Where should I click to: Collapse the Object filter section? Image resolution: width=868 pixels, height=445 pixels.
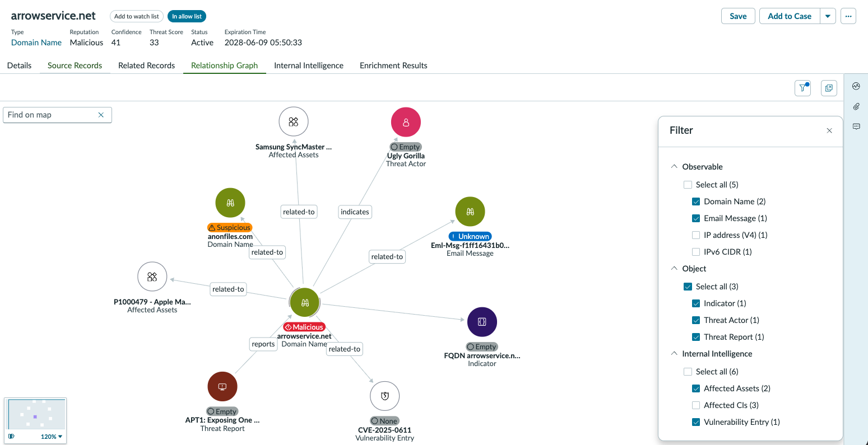[674, 269]
